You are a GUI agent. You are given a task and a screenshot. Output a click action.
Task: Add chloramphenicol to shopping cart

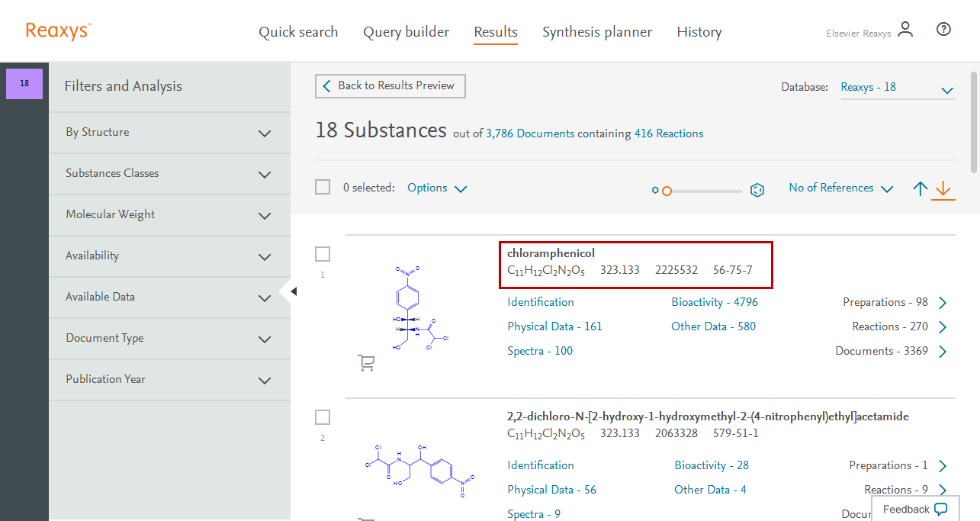[366, 363]
